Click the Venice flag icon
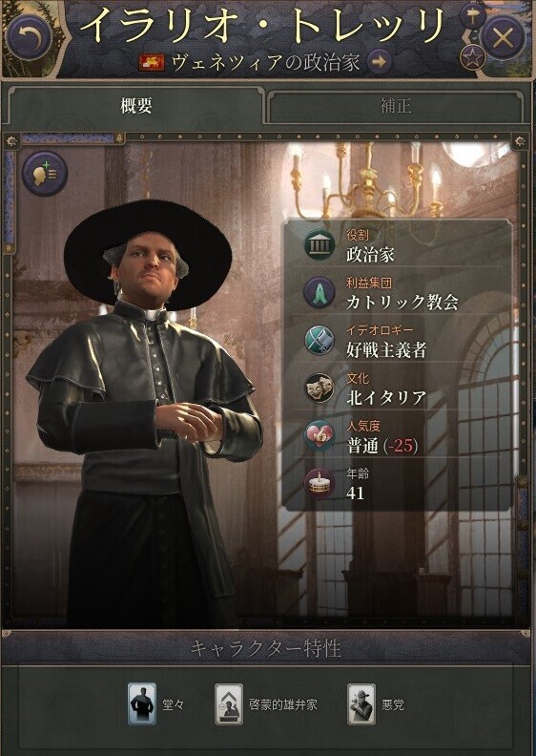This screenshot has width=536, height=756. click(152, 63)
